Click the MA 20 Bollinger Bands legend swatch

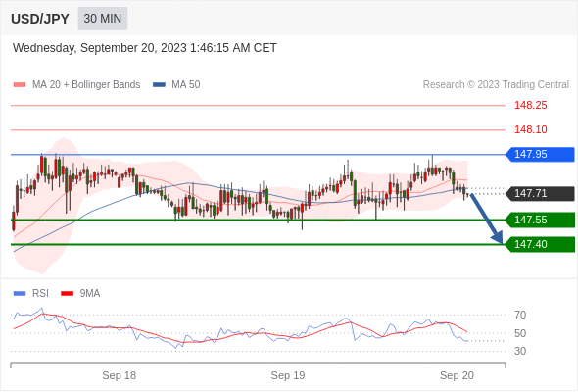(x=20, y=85)
